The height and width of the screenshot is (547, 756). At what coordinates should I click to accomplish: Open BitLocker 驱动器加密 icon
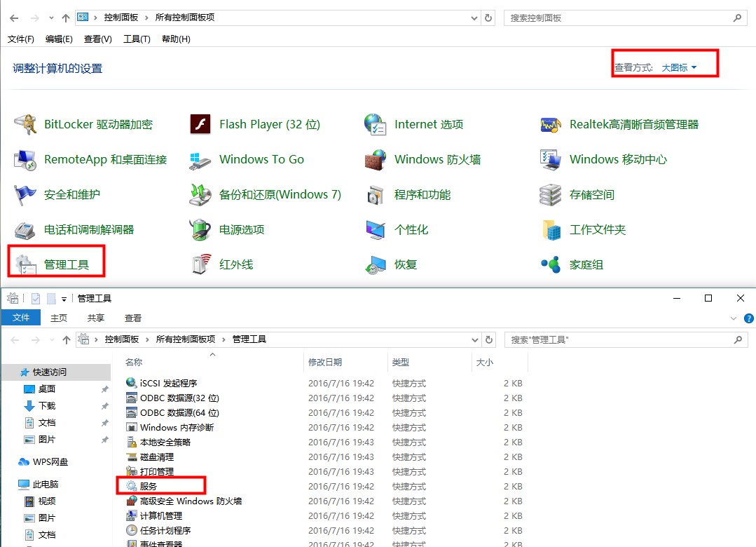tap(25, 125)
